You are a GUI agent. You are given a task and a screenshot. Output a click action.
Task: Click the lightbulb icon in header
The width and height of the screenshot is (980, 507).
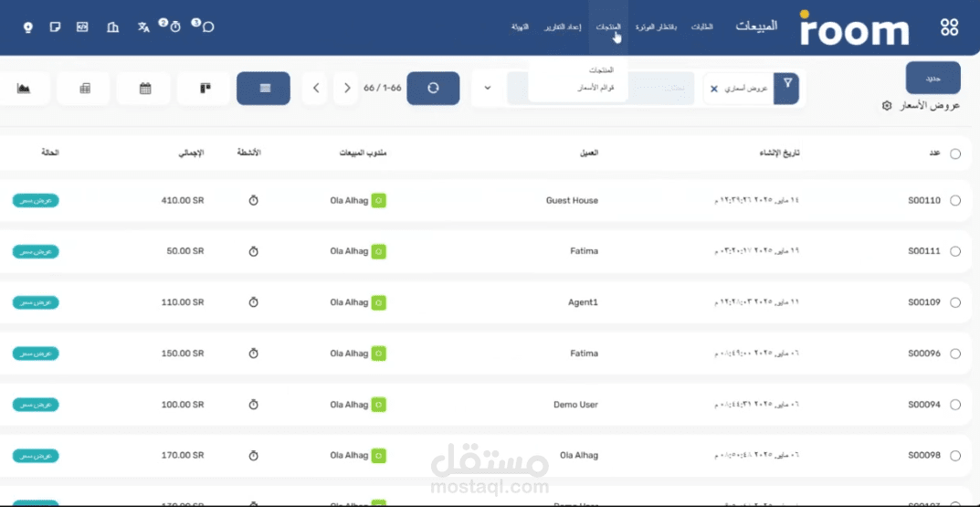[27, 27]
